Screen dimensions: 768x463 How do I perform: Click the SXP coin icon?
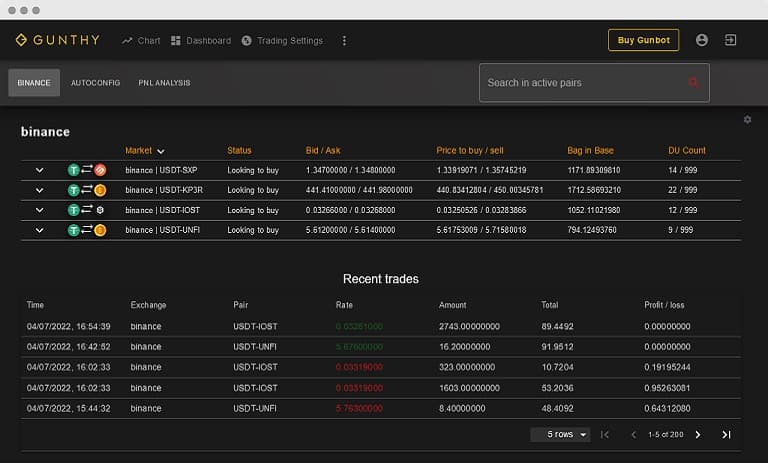[x=100, y=171]
